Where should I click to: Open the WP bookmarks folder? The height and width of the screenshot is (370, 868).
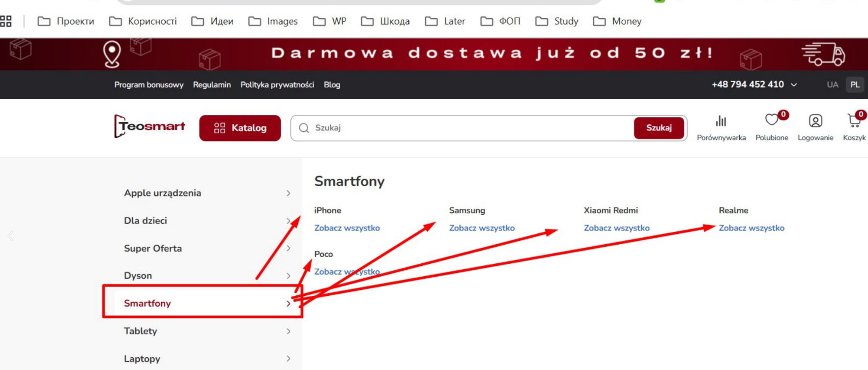point(330,21)
